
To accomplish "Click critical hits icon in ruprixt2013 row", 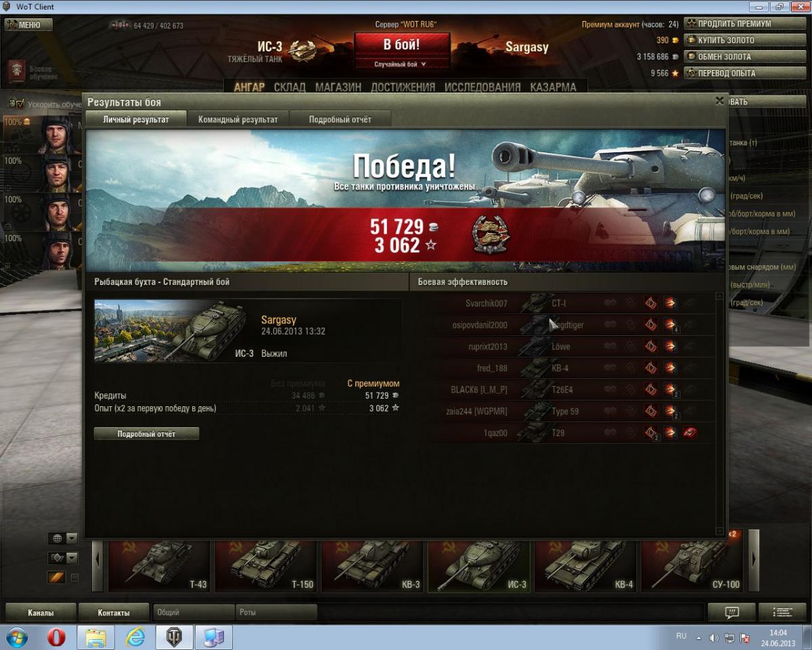I will pos(650,347).
